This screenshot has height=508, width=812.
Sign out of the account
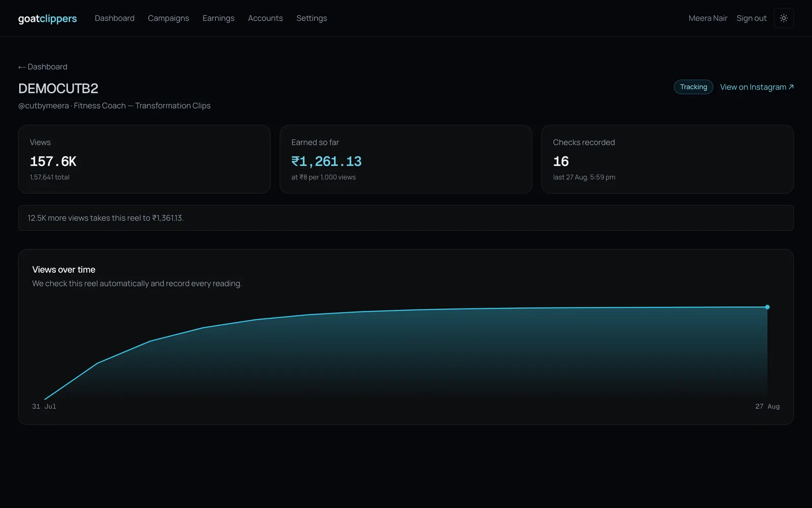tap(752, 18)
